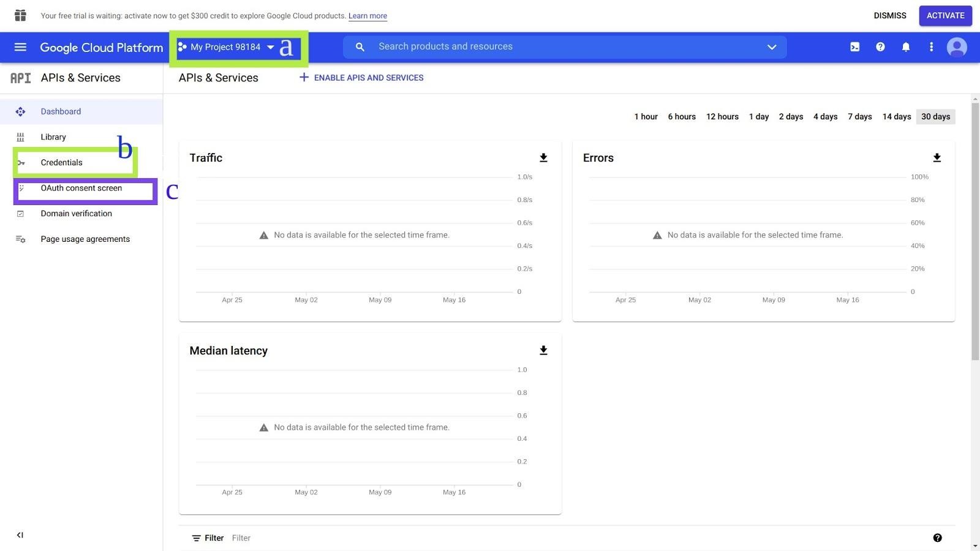Select the 1 hour time range
The width and height of the screenshot is (980, 551).
click(x=646, y=117)
